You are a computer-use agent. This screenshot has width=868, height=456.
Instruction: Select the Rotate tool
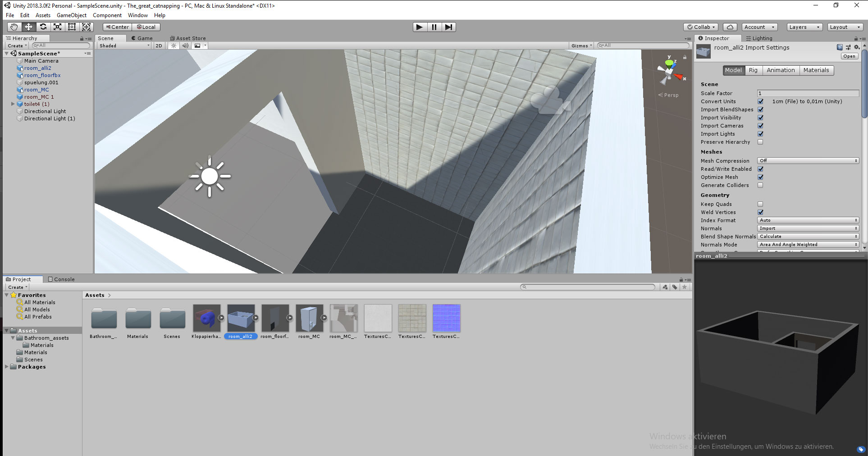[43, 27]
